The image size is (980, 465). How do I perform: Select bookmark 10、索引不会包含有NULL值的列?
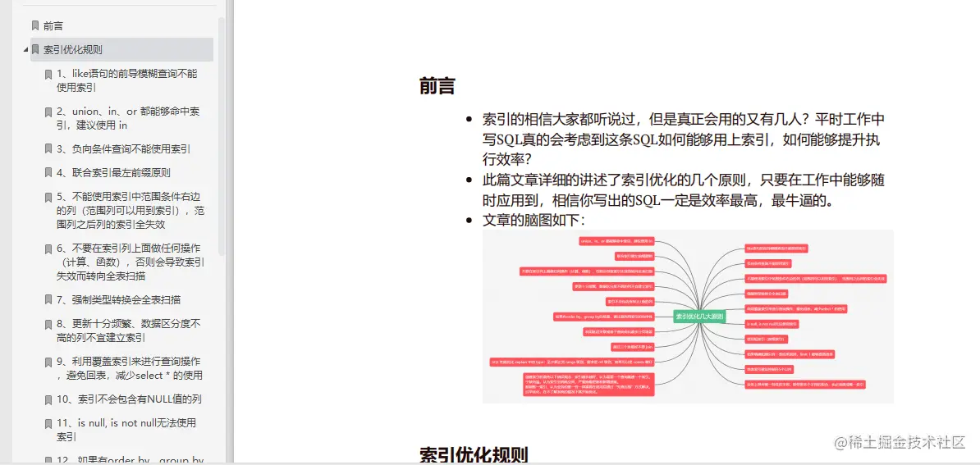(129, 399)
